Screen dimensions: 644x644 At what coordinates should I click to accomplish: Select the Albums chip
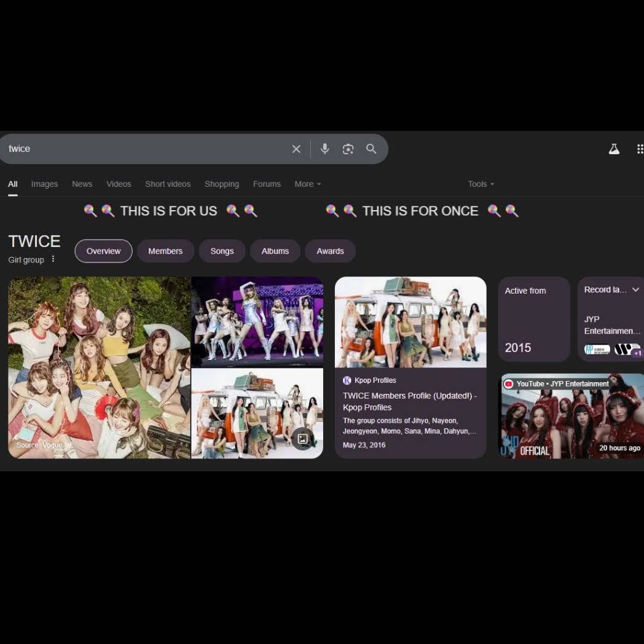(x=275, y=251)
